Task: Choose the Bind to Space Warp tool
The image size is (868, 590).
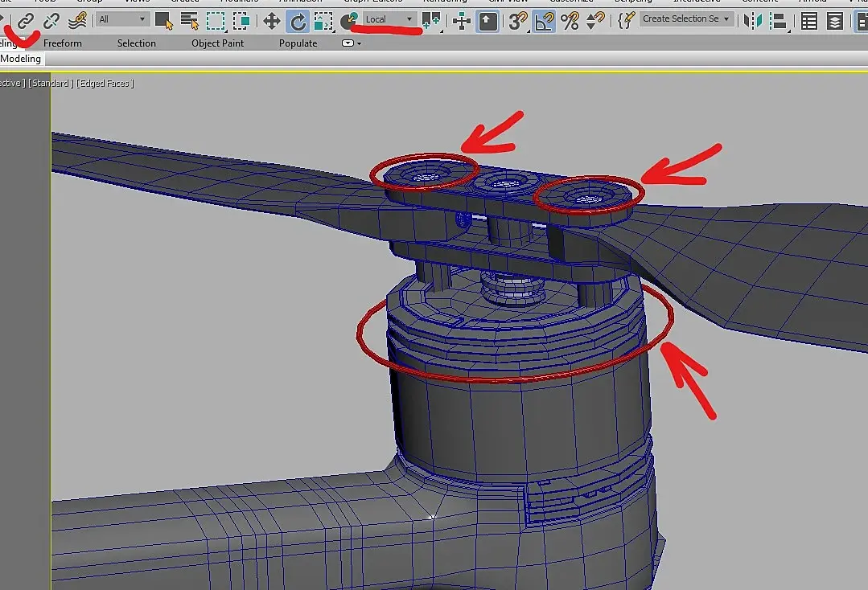Action: pos(77,20)
